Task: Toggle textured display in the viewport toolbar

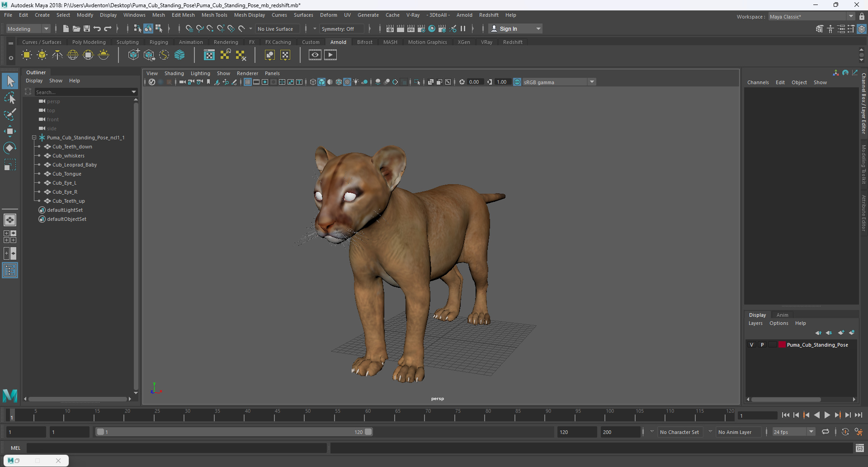Action: coord(347,82)
